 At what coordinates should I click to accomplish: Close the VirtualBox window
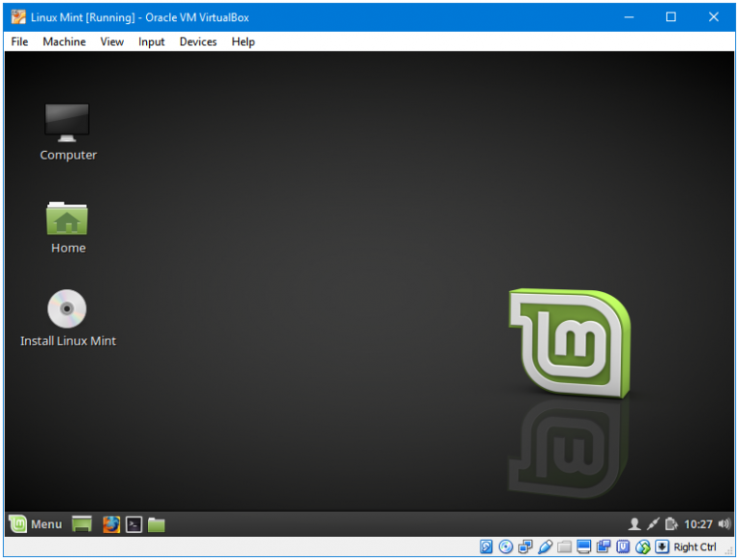point(713,17)
